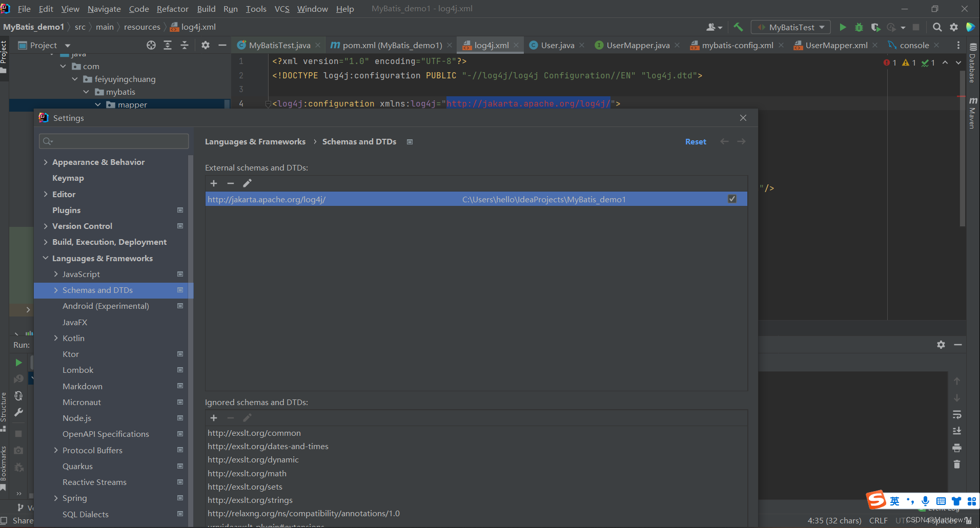This screenshot has height=528, width=980.
Task: Expand Appearance & Behavior settings
Action: coord(46,162)
